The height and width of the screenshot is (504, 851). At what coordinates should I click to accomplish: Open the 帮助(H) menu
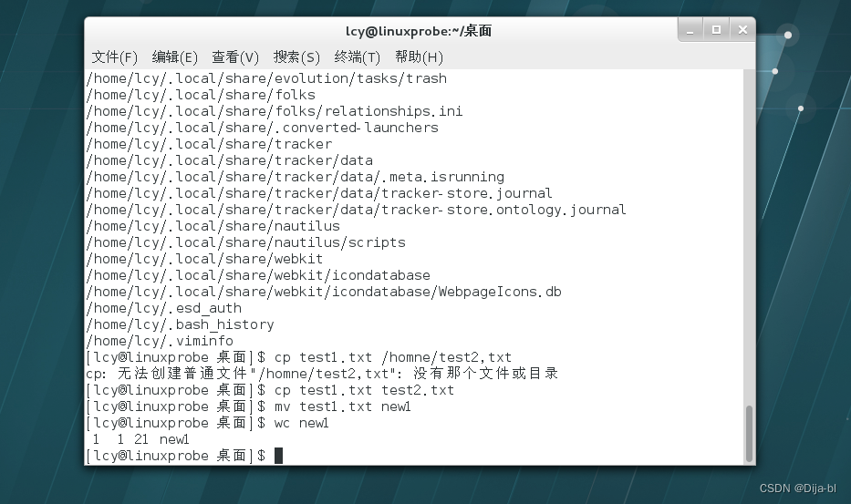tap(419, 57)
